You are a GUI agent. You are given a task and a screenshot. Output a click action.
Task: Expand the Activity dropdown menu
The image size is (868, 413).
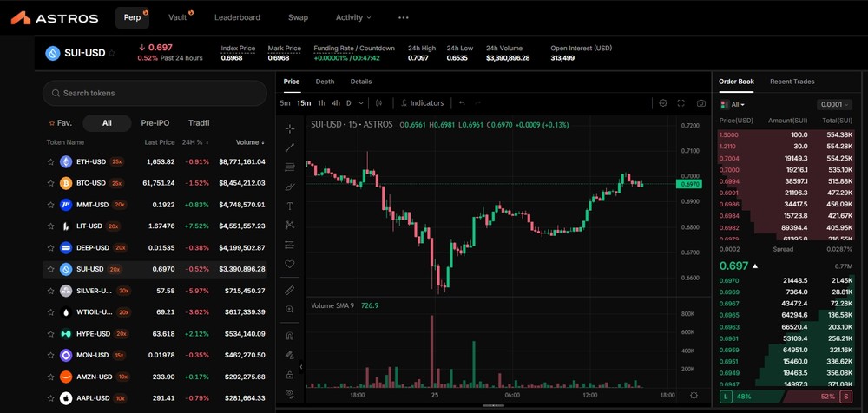coord(353,17)
